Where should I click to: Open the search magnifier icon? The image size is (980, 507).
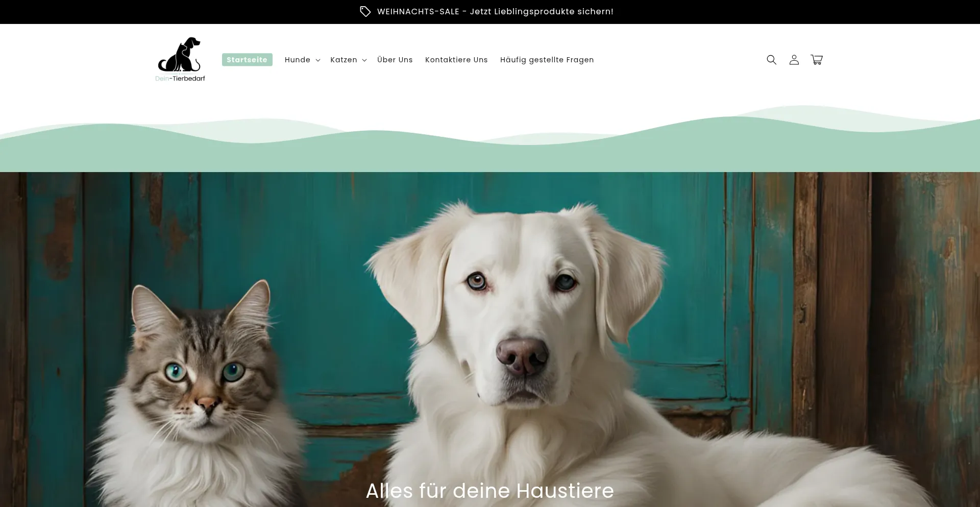tap(771, 60)
